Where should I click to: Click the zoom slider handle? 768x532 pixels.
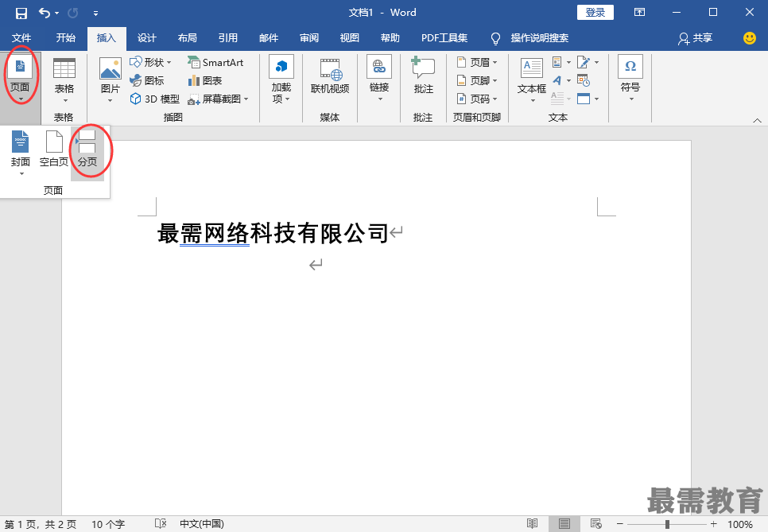[667, 524]
